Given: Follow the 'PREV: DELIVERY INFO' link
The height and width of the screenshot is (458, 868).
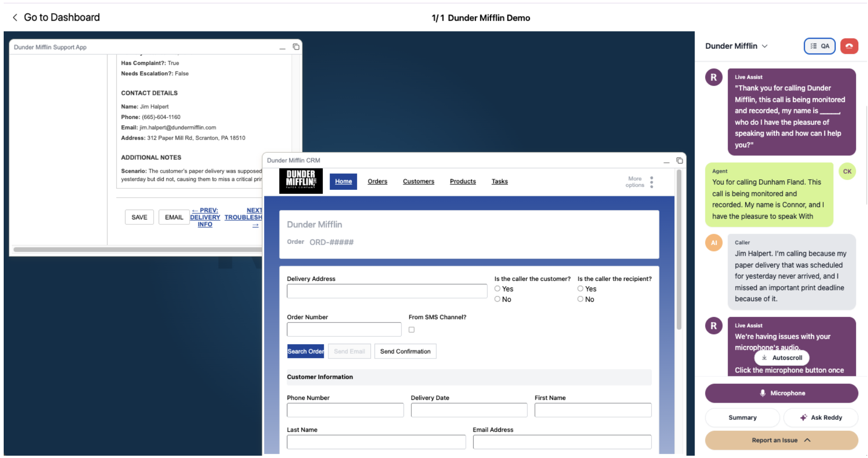Looking at the screenshot, I should (205, 217).
